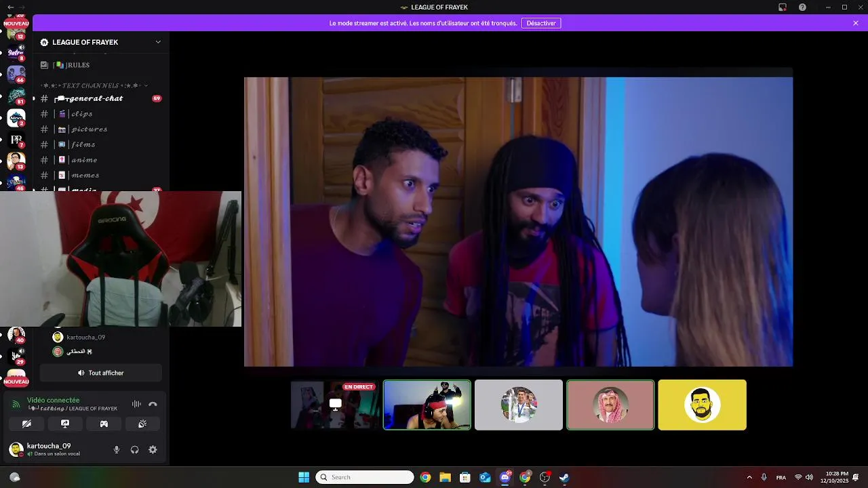Click the Tout afficher button
The height and width of the screenshot is (488, 868).
point(100,373)
